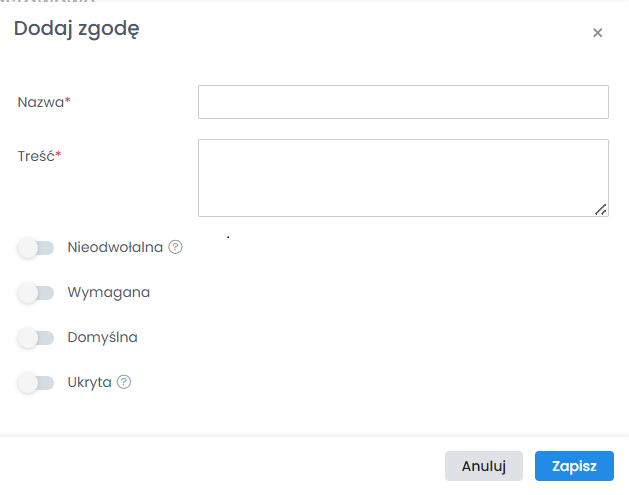
Task: Save the consent with Zapisz
Action: click(574, 466)
